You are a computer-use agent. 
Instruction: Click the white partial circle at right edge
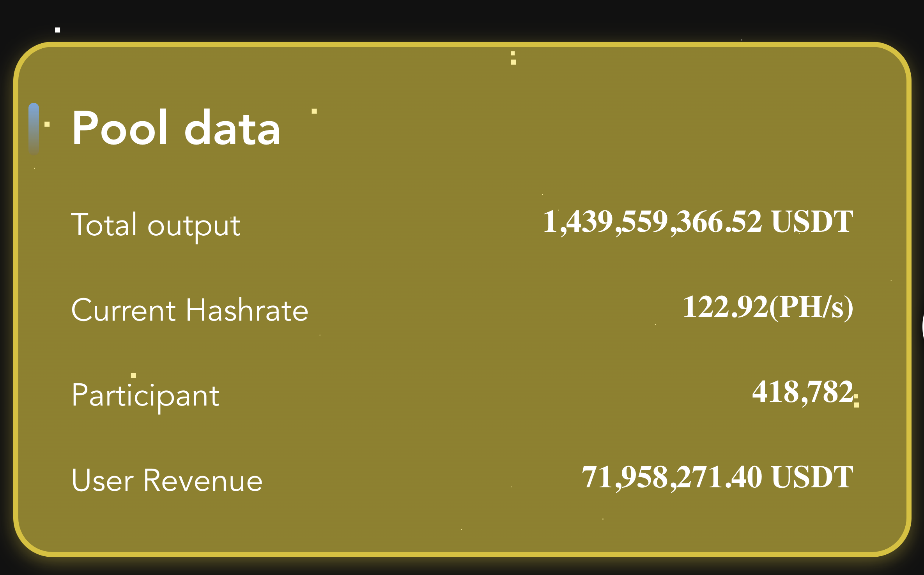coord(922,327)
